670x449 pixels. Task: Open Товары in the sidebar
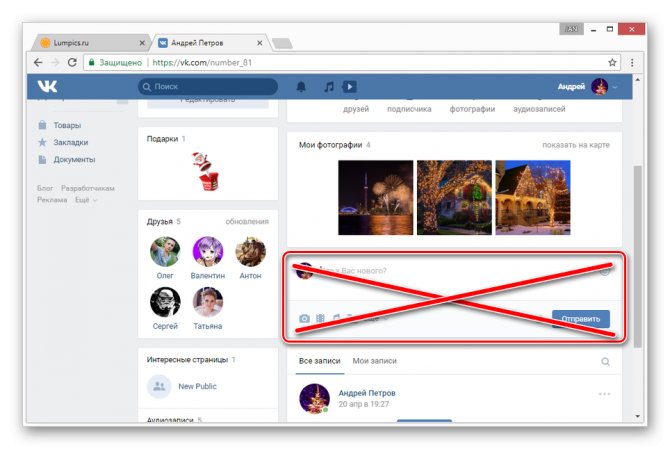(x=67, y=125)
